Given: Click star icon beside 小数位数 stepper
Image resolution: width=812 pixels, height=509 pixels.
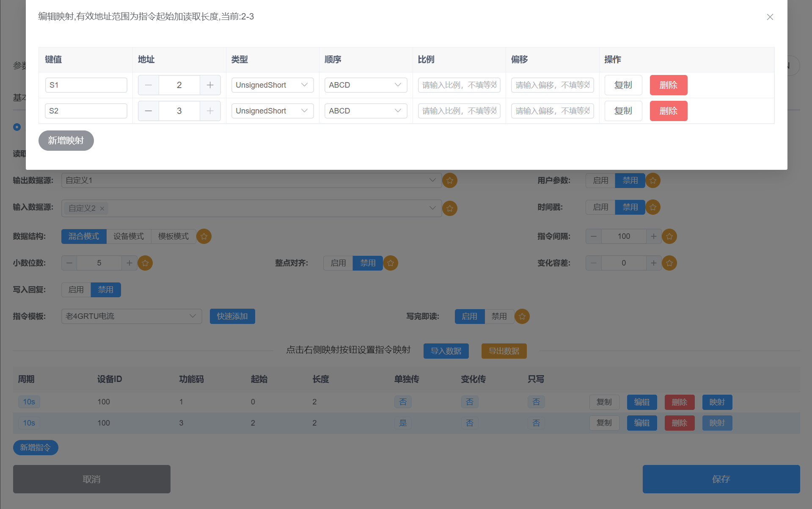Looking at the screenshot, I should [145, 263].
